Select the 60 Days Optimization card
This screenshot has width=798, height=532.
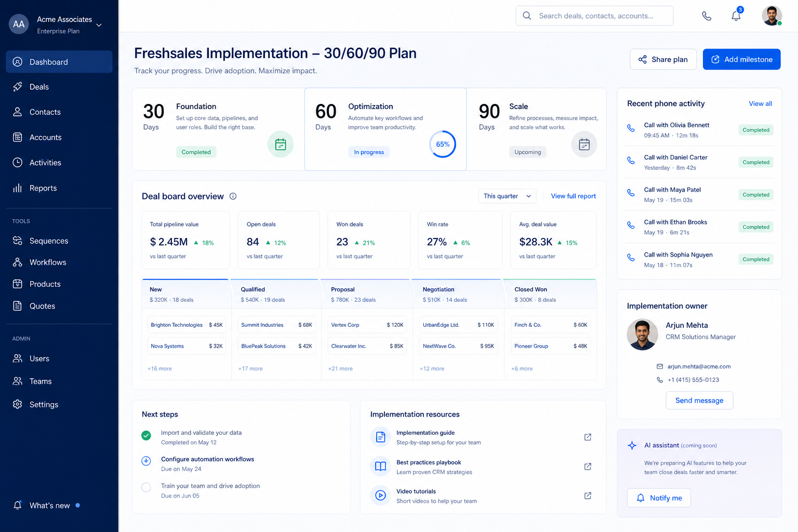click(x=385, y=129)
